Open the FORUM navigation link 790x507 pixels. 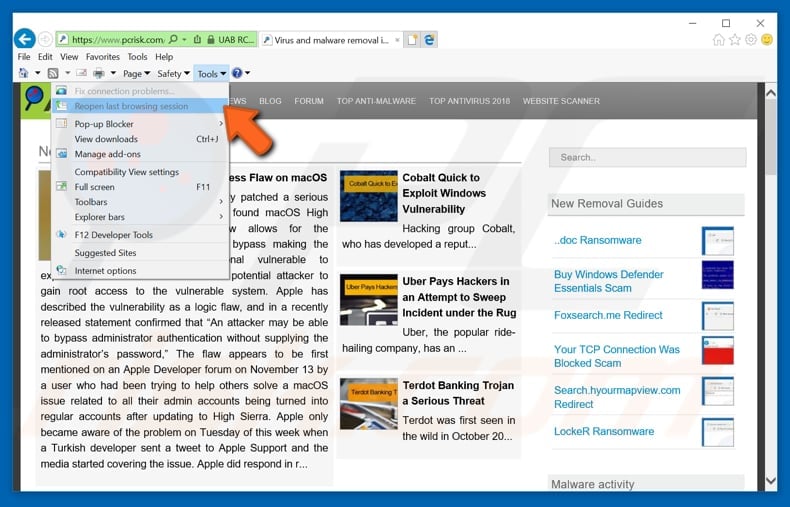[x=309, y=101]
